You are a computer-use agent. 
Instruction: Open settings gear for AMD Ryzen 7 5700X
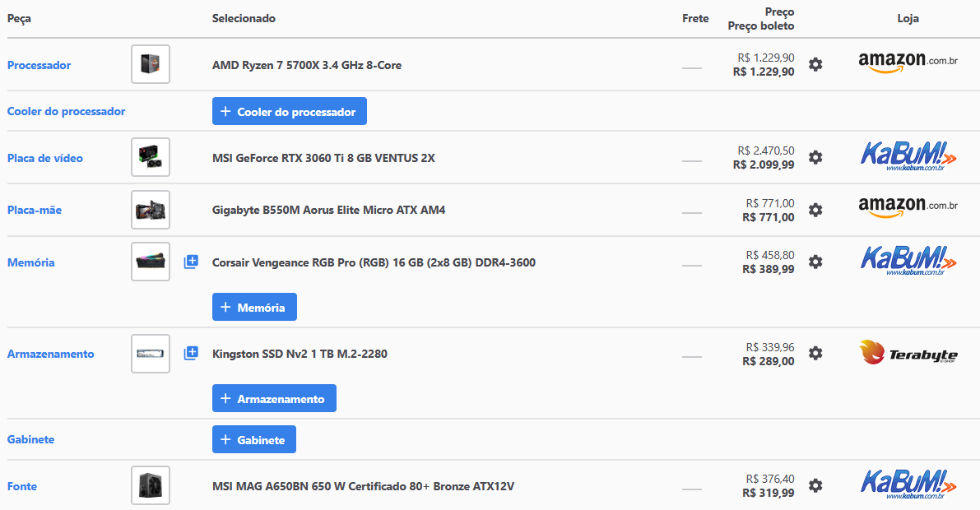[815, 64]
